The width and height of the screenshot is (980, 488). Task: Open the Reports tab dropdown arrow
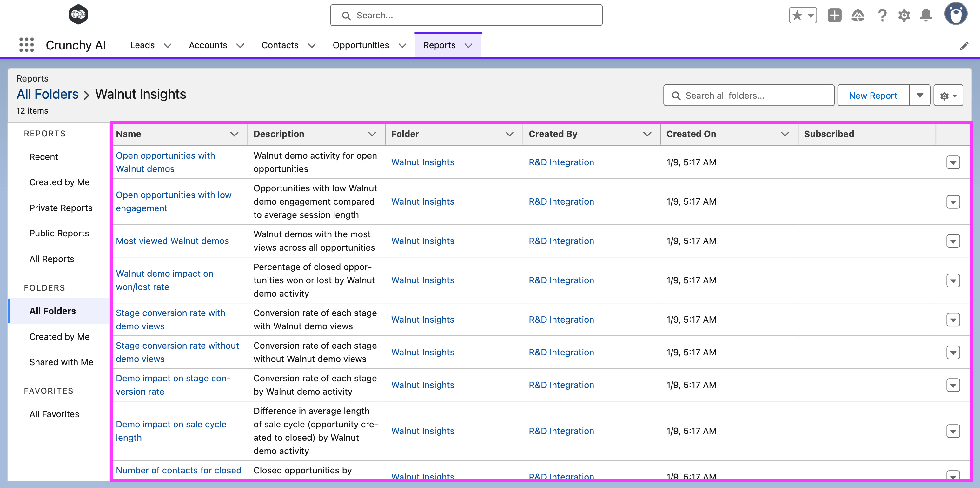pos(469,45)
